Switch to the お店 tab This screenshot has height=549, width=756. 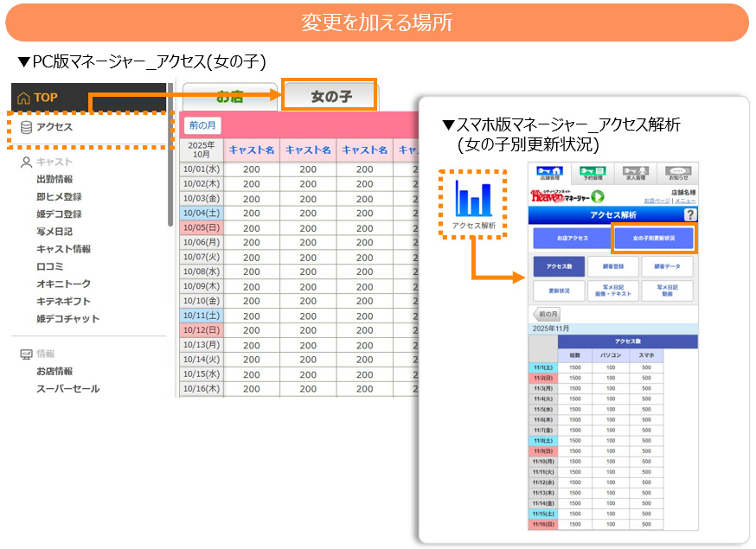[x=230, y=96]
